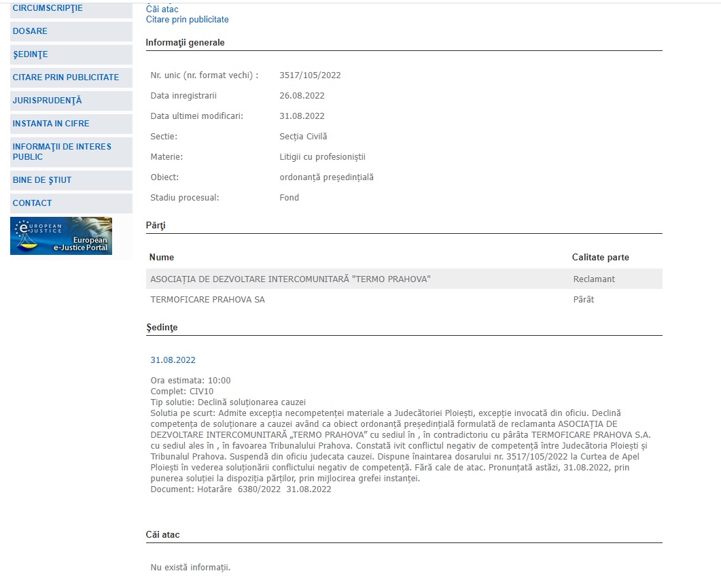This screenshot has height=588, width=721.
Task: Select the TERMOFICARE PRAHOVA SA party row
Action: click(x=207, y=300)
